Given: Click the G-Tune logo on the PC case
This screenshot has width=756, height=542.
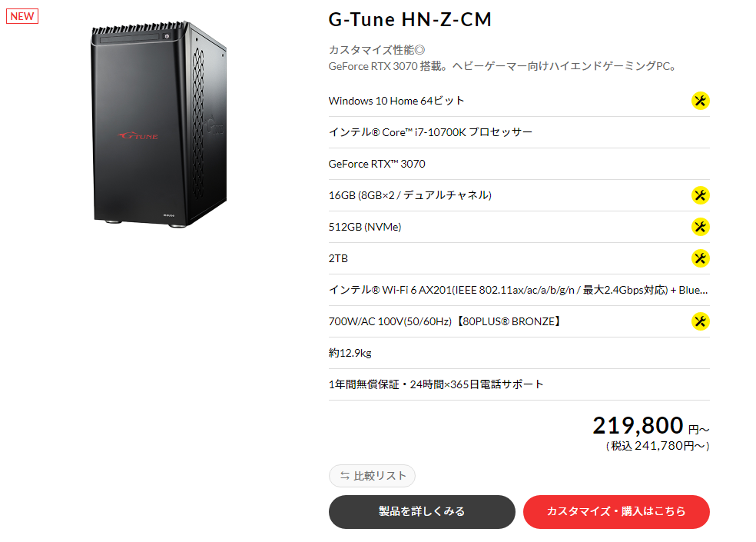Looking at the screenshot, I should (x=139, y=136).
